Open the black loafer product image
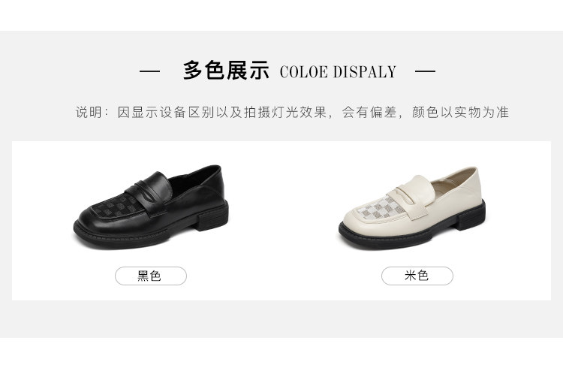The width and height of the screenshot is (563, 392). click(x=151, y=207)
